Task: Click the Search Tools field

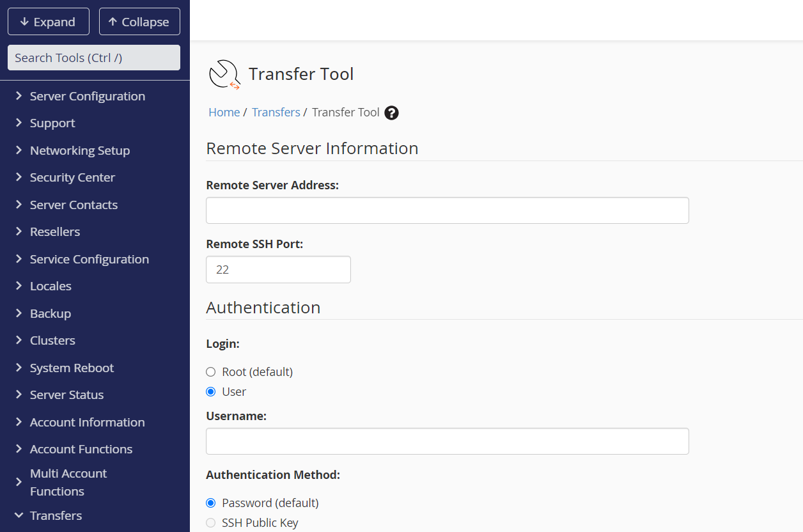Action: 93,58
